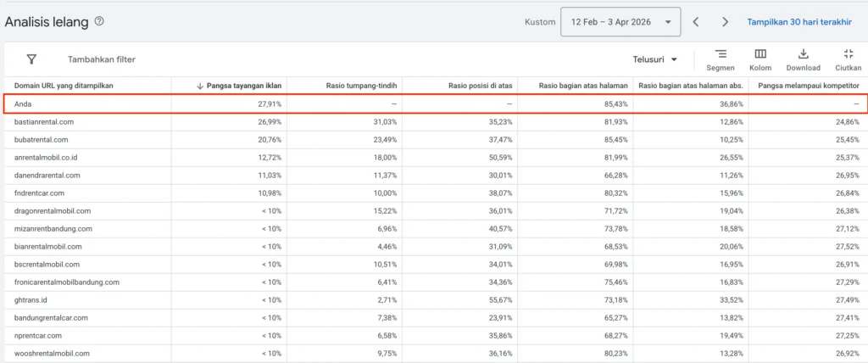
Task: Go to previous date range arrow
Action: 696,22
